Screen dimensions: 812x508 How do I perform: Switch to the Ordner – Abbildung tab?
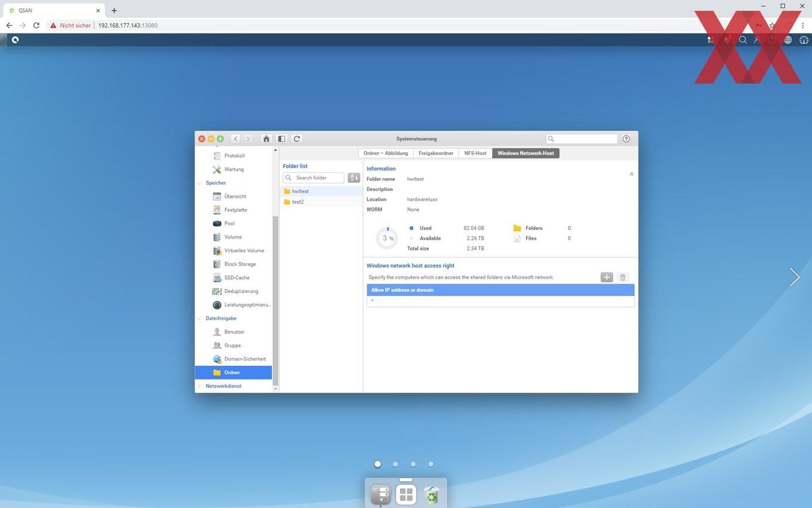[x=386, y=153]
